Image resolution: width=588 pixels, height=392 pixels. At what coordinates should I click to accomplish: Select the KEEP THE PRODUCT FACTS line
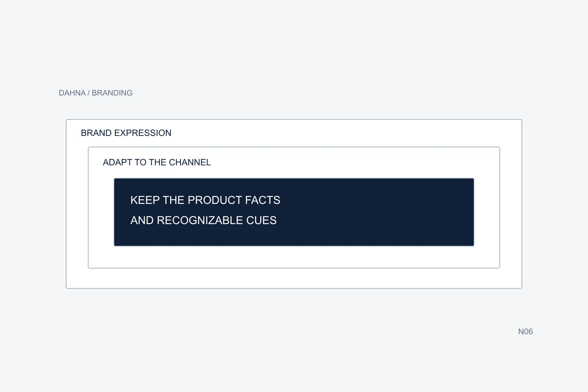click(205, 200)
